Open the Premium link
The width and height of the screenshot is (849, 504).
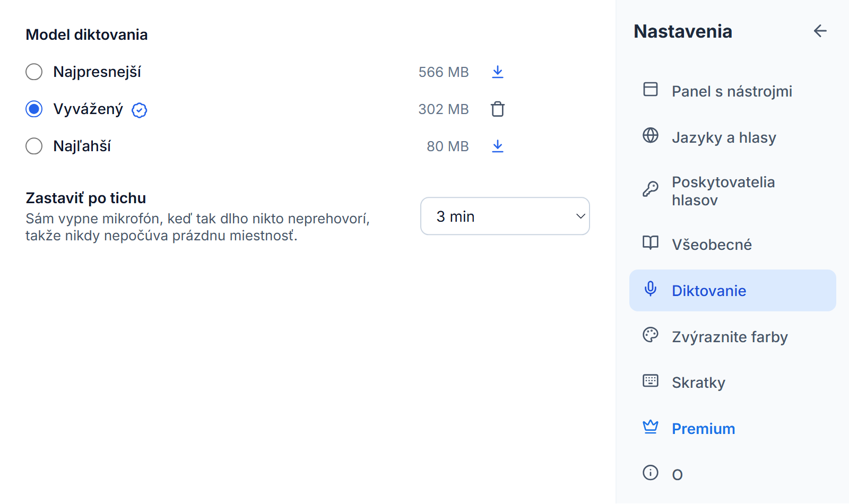tap(732, 428)
